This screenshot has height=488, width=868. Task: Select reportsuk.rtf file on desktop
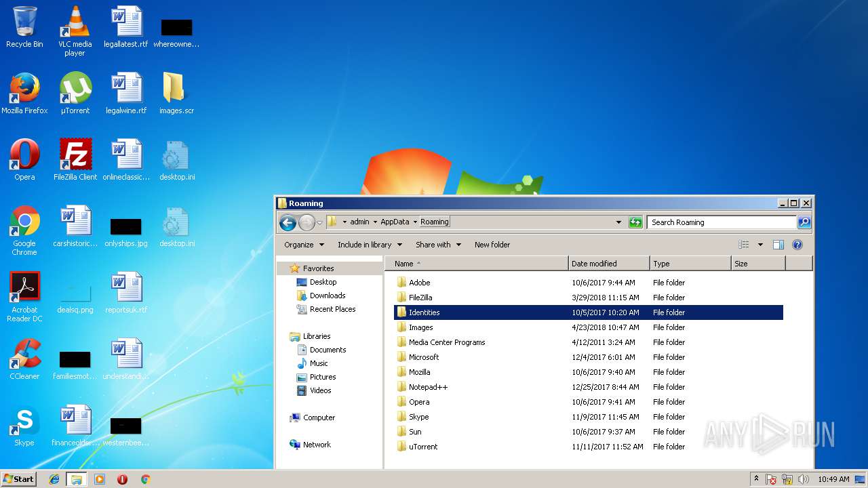pos(126,293)
